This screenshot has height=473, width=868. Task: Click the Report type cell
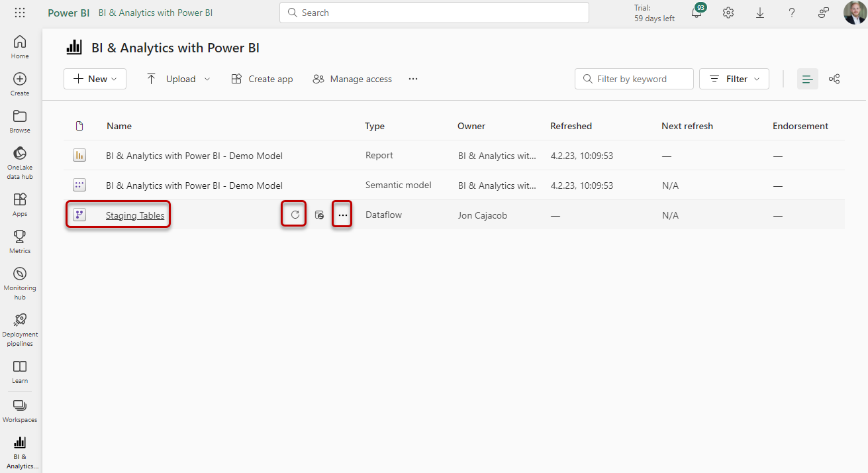pyautogui.click(x=379, y=155)
